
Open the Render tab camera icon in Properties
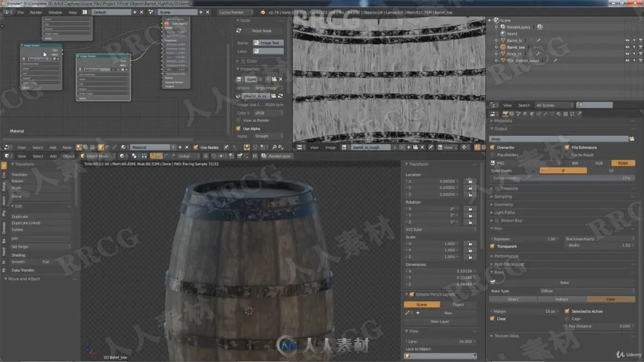point(505,114)
